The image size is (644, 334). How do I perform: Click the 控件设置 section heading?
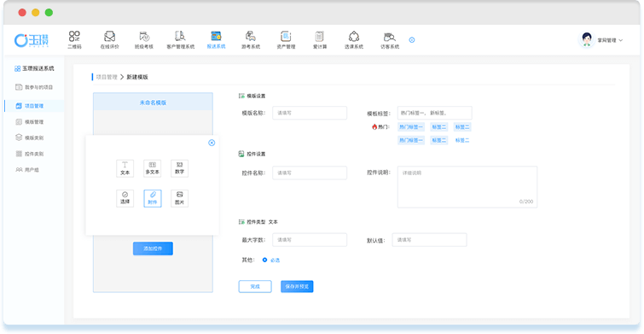pos(252,154)
